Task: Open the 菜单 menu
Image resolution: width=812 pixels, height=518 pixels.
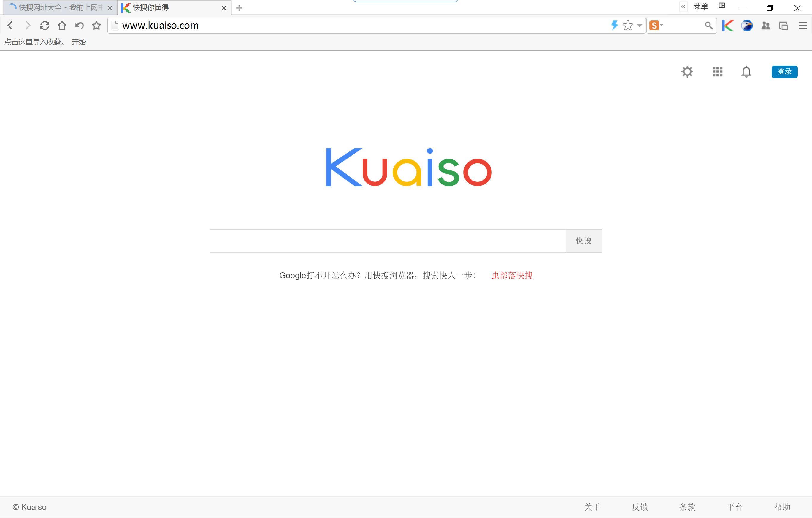Action: (700, 7)
